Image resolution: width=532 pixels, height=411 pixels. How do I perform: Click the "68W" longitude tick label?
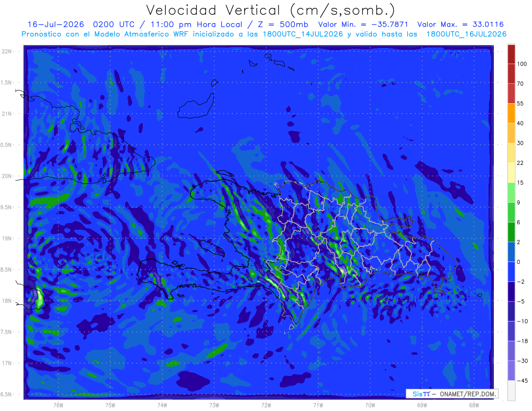tap(474, 405)
